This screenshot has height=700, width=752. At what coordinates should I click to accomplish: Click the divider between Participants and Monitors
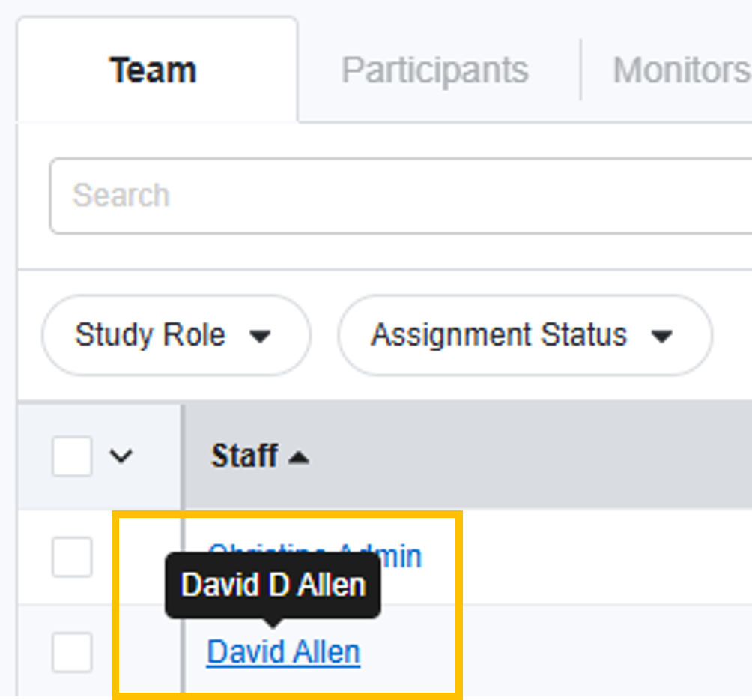point(580,70)
